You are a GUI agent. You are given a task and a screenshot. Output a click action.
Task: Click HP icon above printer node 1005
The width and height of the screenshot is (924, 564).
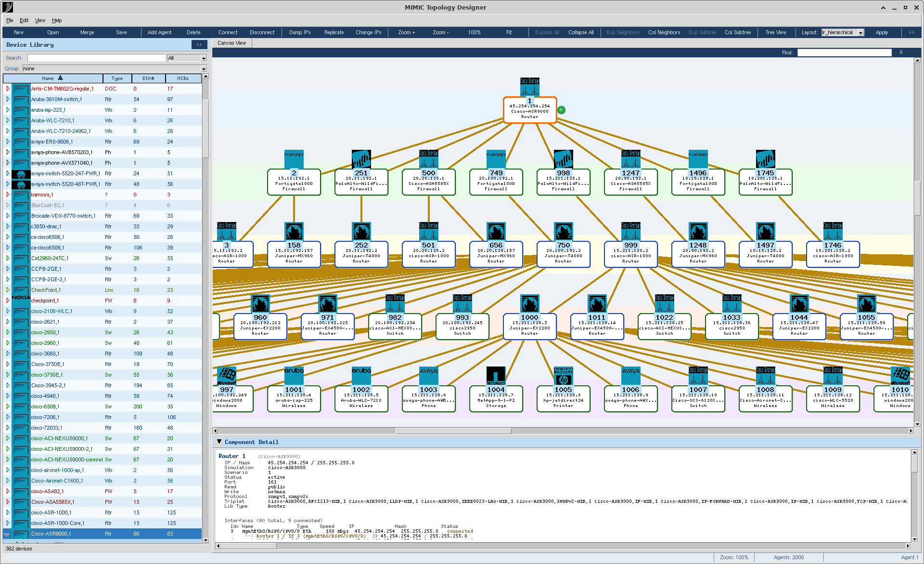coord(563,376)
